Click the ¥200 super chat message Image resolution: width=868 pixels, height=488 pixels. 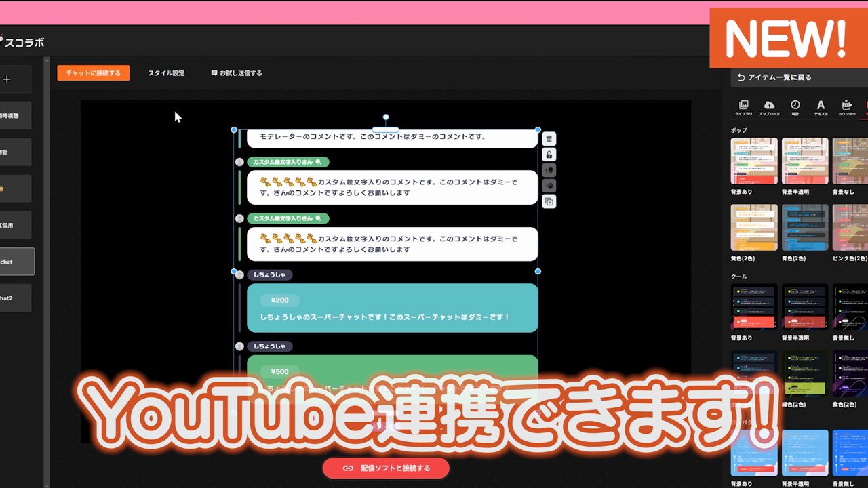tap(392, 308)
